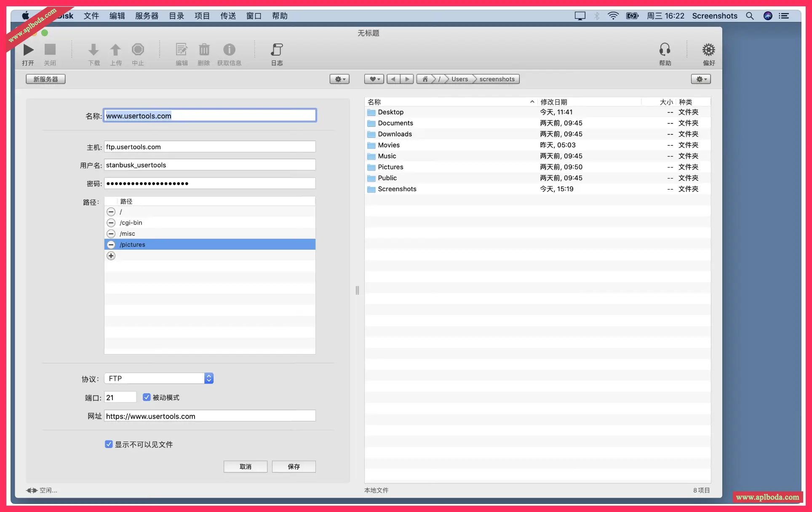The height and width of the screenshot is (512, 812).
Task: Click the home icon in path bar
Action: pos(425,79)
